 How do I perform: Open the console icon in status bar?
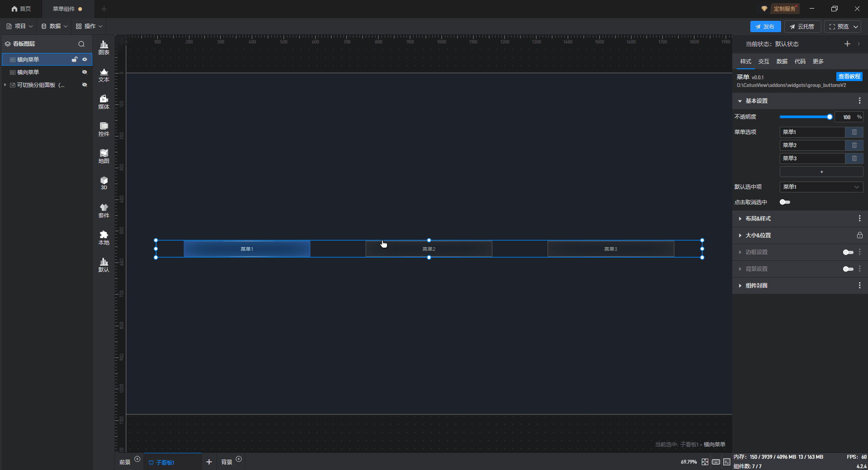click(726, 462)
